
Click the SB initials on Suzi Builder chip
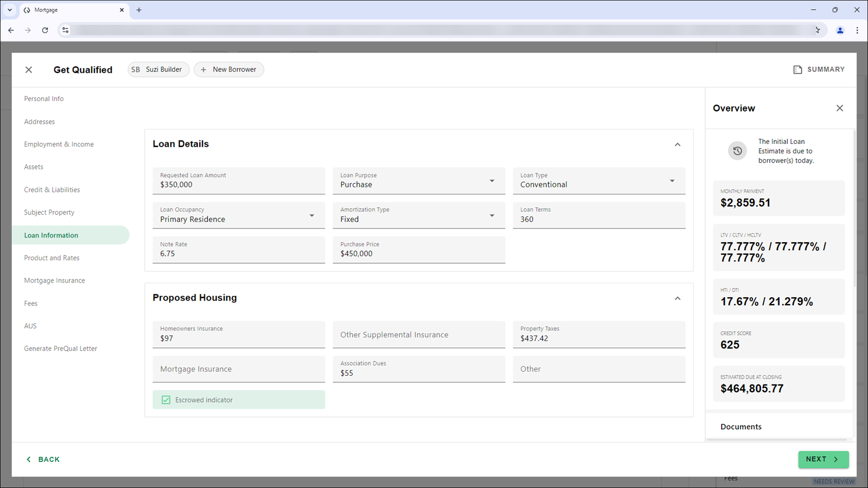tap(135, 69)
